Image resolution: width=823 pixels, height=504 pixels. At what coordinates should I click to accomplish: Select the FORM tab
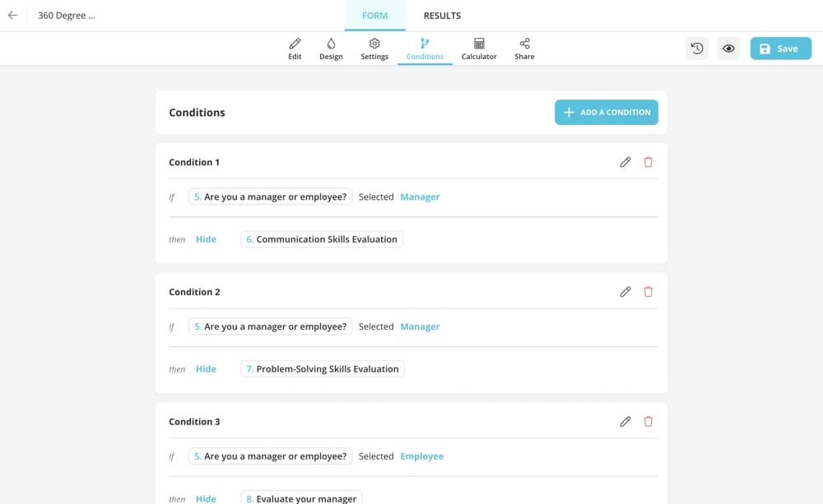374,16
